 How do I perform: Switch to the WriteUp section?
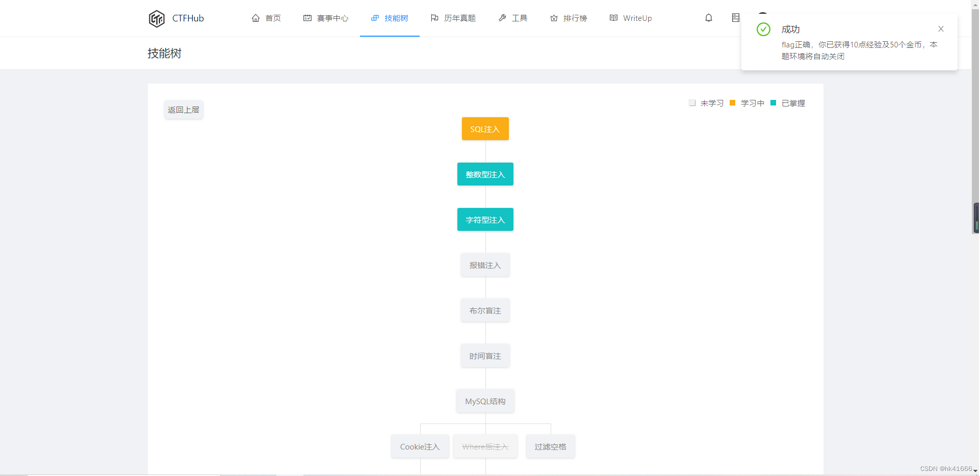(x=637, y=17)
